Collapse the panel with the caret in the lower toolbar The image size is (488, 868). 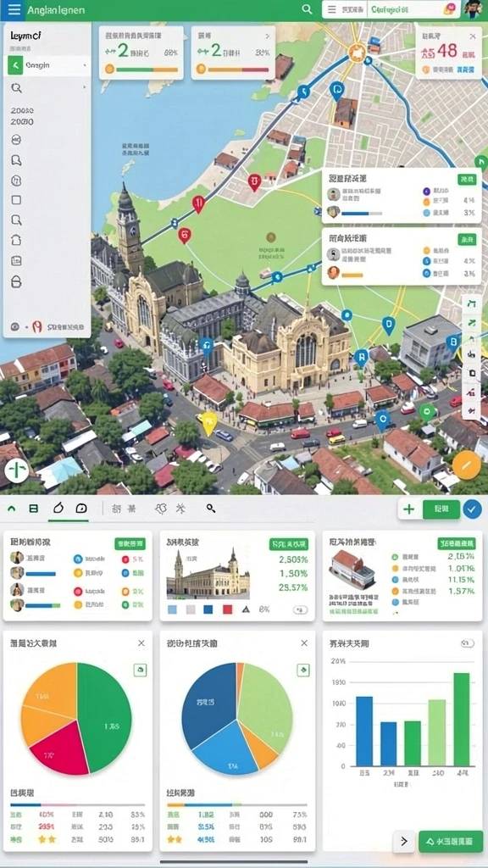pyautogui.click(x=13, y=509)
